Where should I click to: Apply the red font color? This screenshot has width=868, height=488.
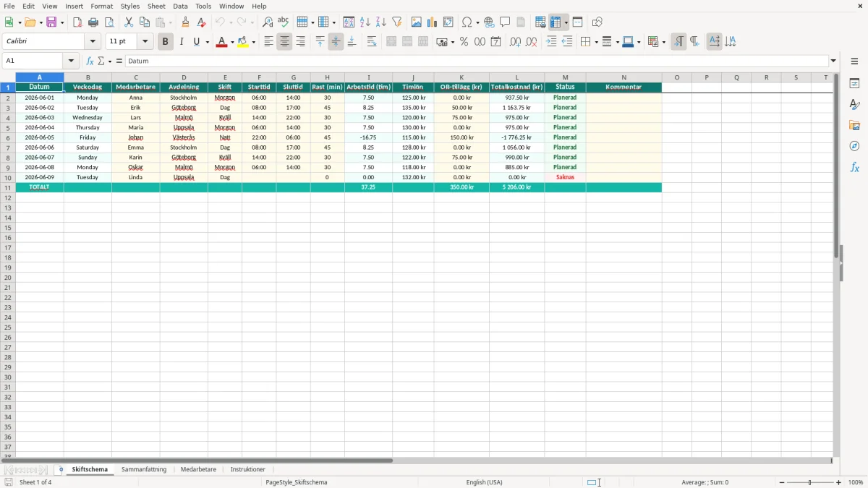[x=221, y=42]
